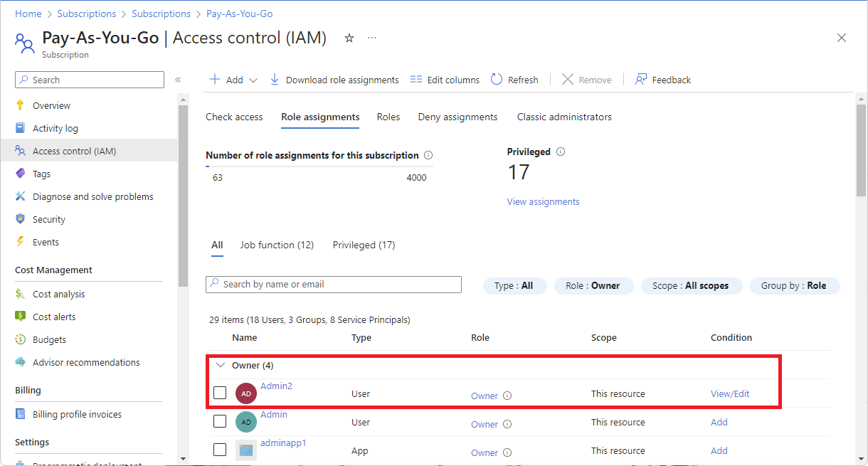
Task: Open Admin2's user profile
Action: 276,386
